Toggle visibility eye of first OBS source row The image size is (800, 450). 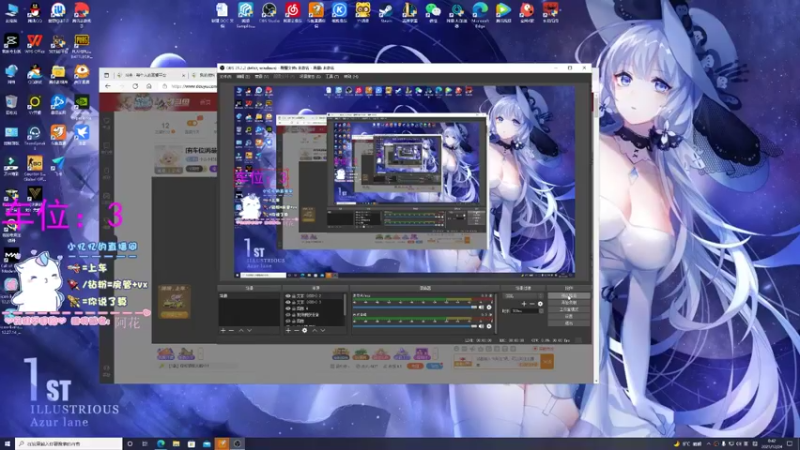pos(288,296)
